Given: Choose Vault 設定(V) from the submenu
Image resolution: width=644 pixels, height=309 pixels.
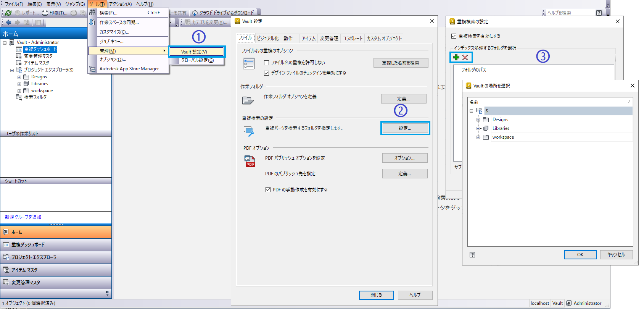Looking at the screenshot, I should coord(197,52).
